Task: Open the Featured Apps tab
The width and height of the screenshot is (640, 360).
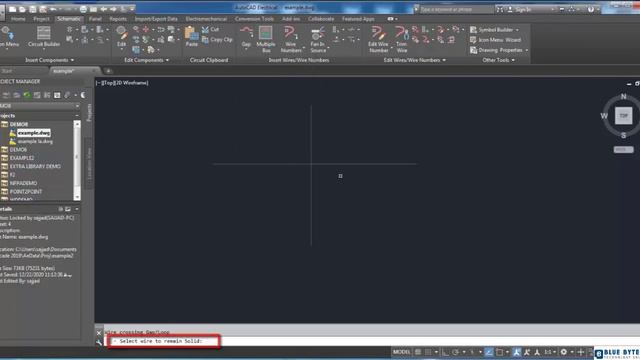Action: pos(358,19)
